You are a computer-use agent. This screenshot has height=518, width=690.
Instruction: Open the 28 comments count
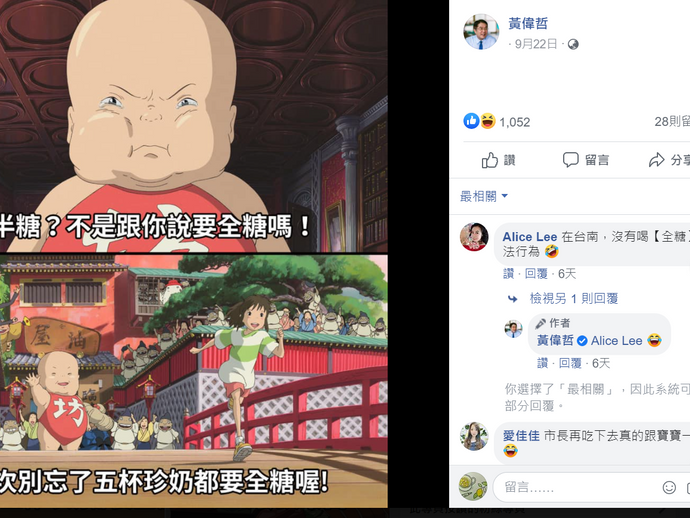(672, 121)
